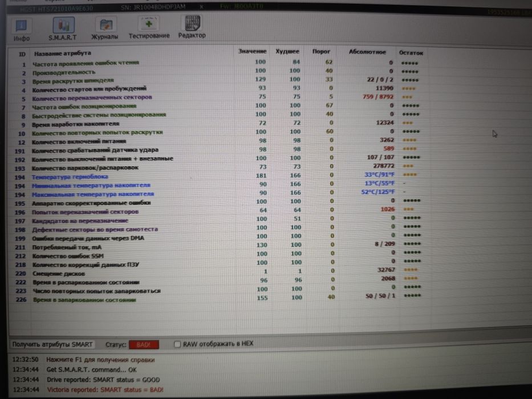Click log line Нажмите F1 для получения справки
Image resolution: width=532 pixels, height=399 pixels.
coord(100,360)
